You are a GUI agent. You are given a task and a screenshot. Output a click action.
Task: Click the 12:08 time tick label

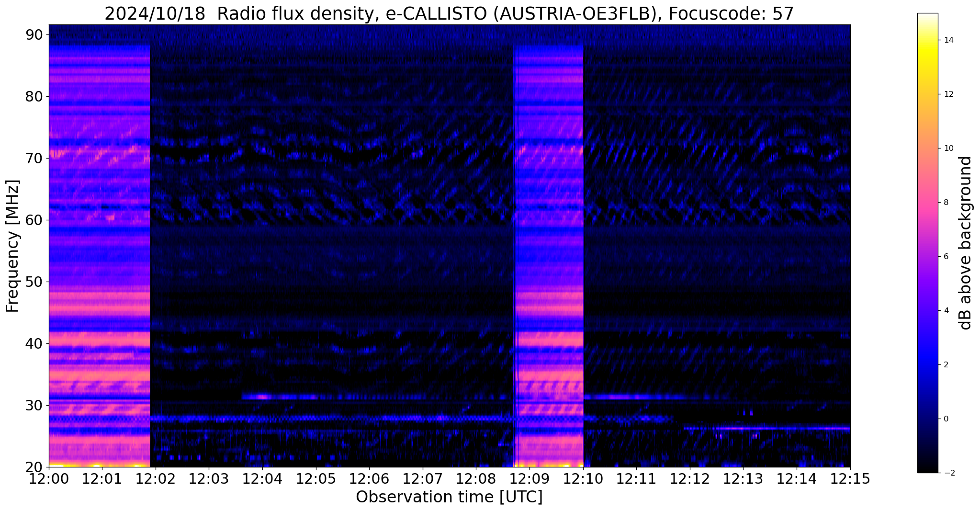476,478
